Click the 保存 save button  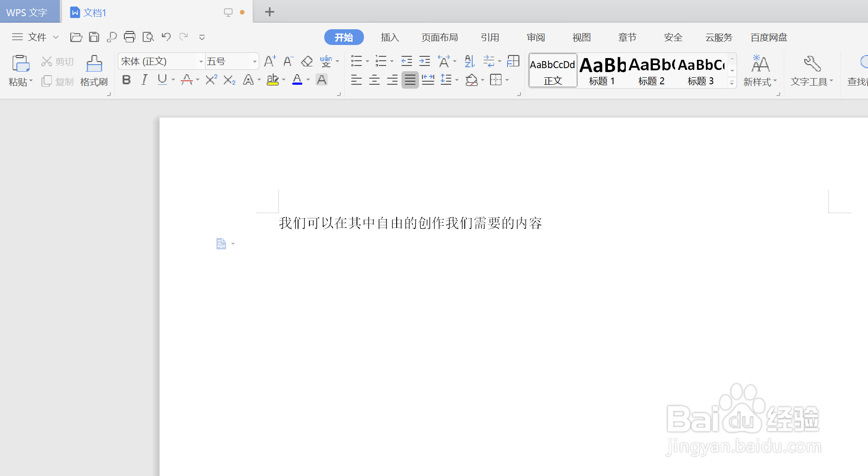(x=94, y=37)
